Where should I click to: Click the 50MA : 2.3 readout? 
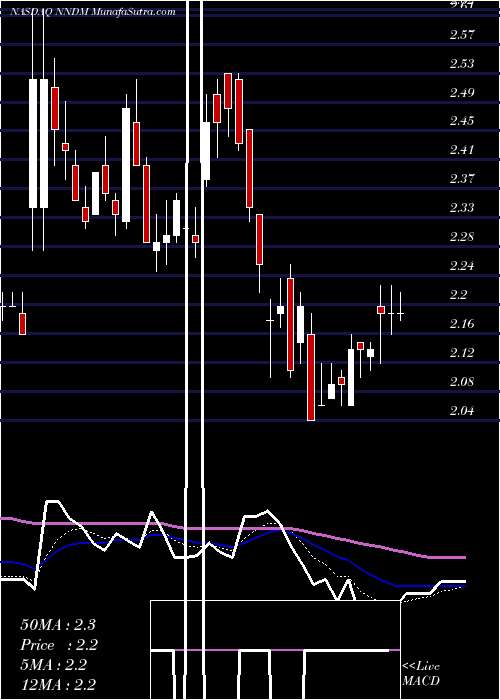[58, 625]
